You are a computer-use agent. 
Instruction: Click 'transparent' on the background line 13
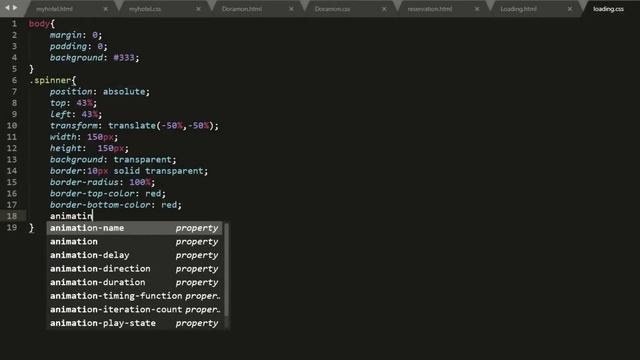coord(142,160)
